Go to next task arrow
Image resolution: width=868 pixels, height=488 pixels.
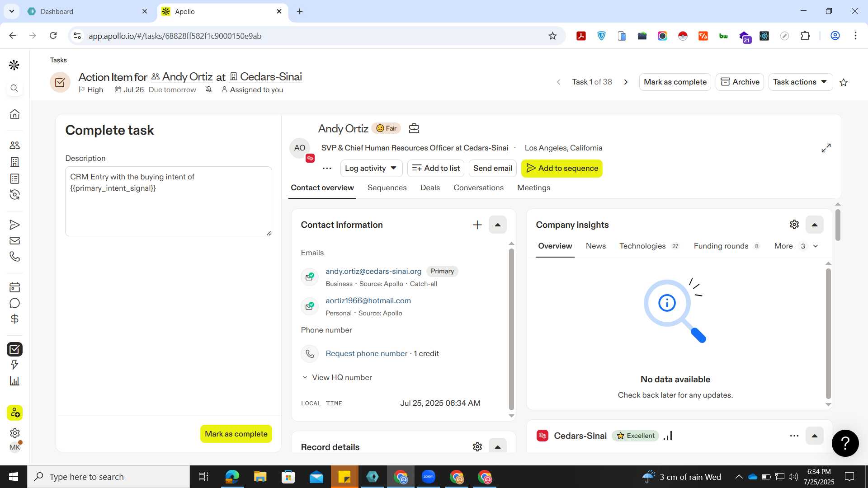point(626,82)
